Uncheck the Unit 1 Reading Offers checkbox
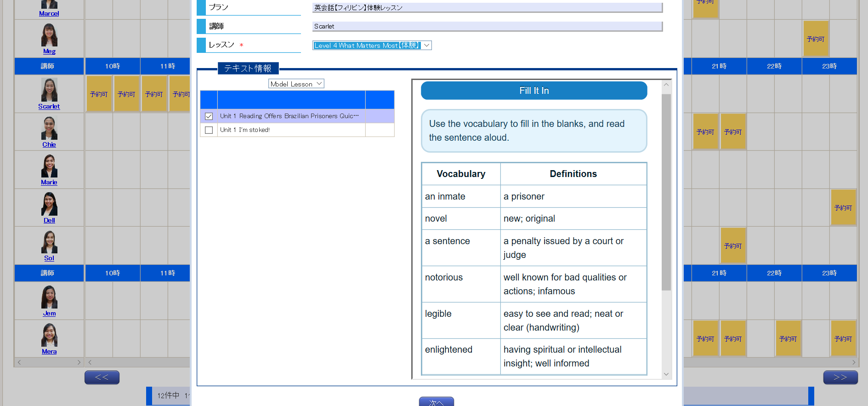868x406 pixels. [209, 116]
